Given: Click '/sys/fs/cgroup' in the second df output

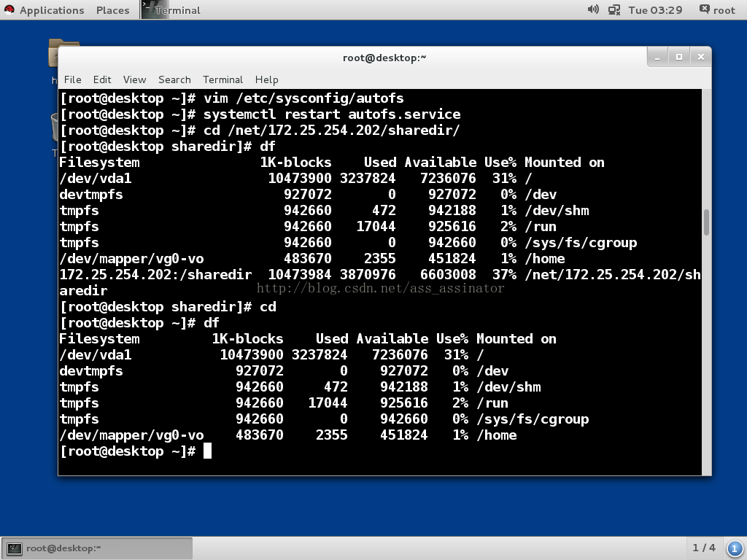Looking at the screenshot, I should coord(533,419).
